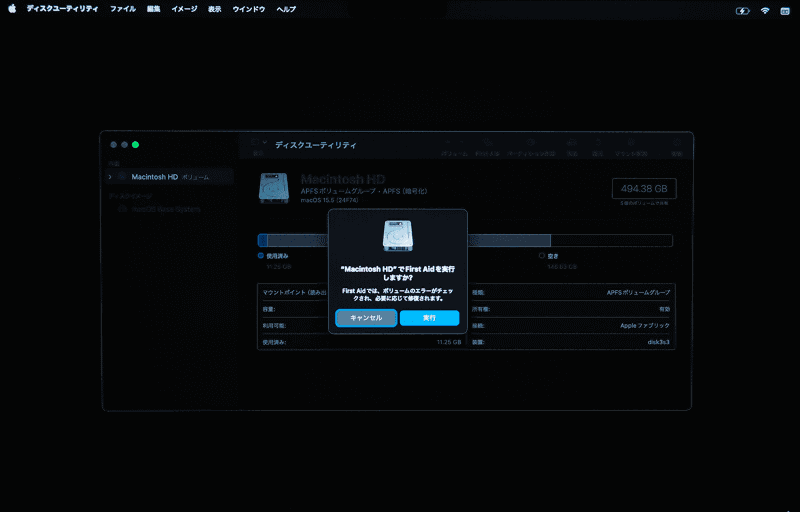Image resolution: width=800 pixels, height=512 pixels.
Task: Expand the Macintosh HD sidebar chevron
Action: [110, 177]
